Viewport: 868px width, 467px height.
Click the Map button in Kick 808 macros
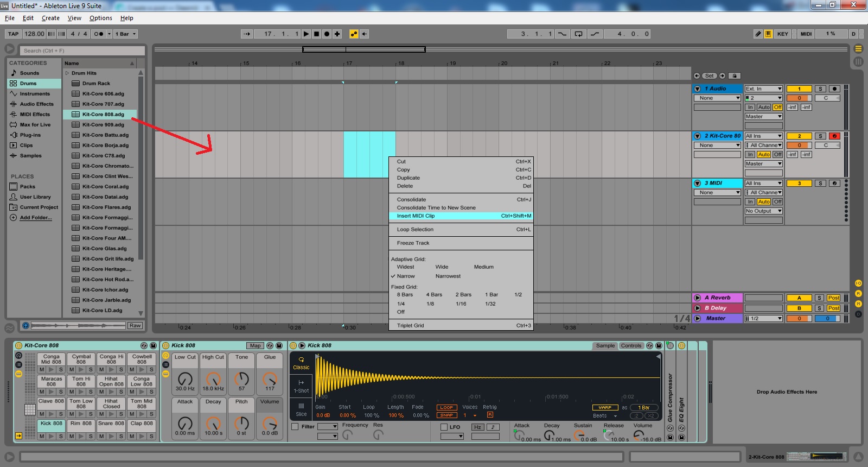pyautogui.click(x=256, y=345)
